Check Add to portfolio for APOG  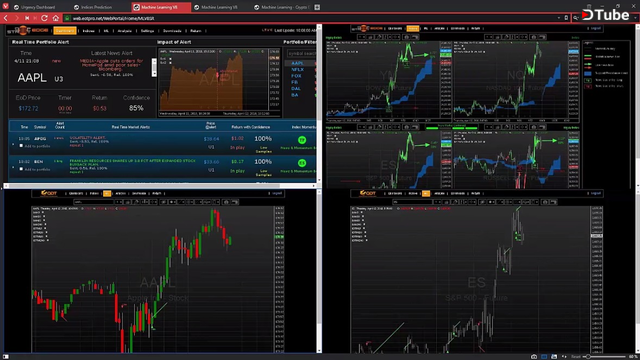click(21, 146)
